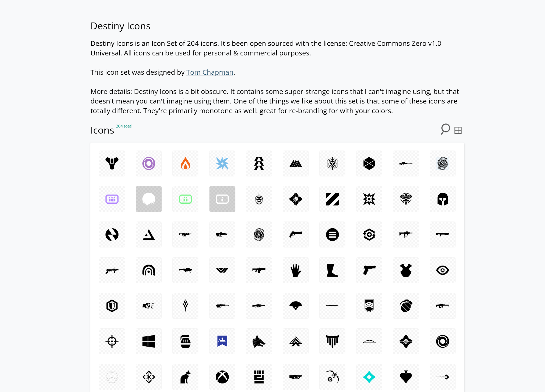Click the search magnifier button
The height and width of the screenshot is (392, 545).
coord(445,130)
